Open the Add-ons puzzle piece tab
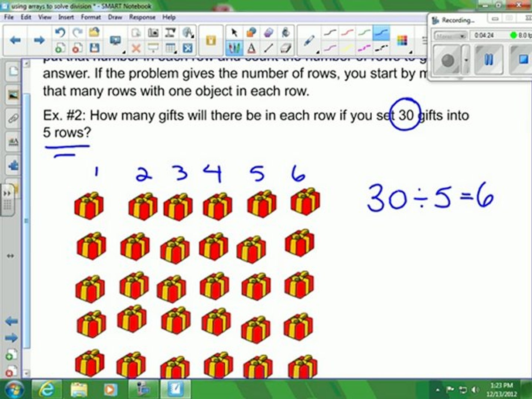The image size is (532, 399). (13, 166)
